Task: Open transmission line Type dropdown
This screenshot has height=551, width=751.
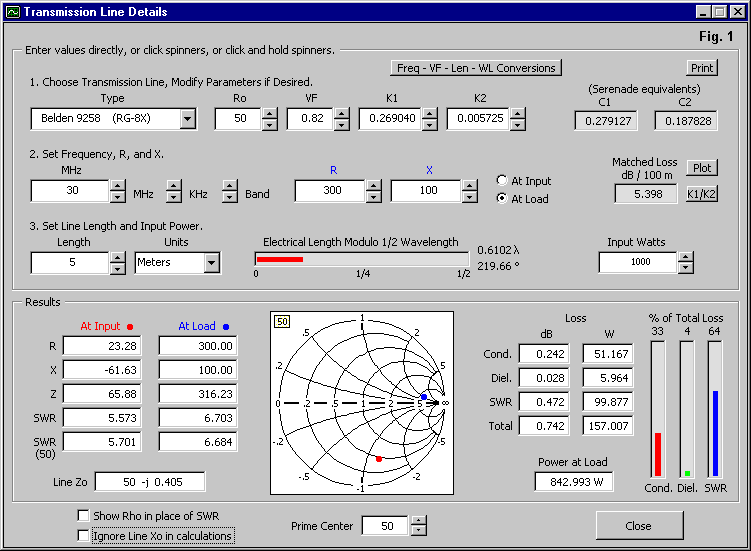Action: tap(187, 120)
